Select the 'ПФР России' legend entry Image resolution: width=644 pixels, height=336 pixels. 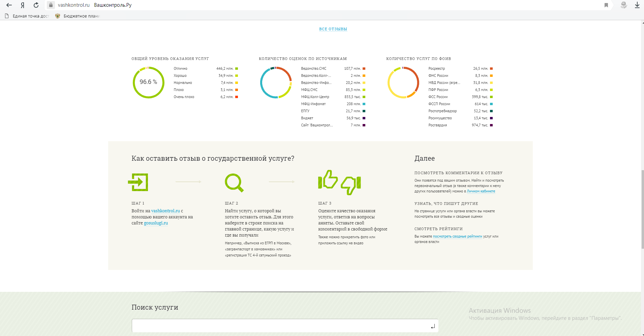[x=461, y=90]
